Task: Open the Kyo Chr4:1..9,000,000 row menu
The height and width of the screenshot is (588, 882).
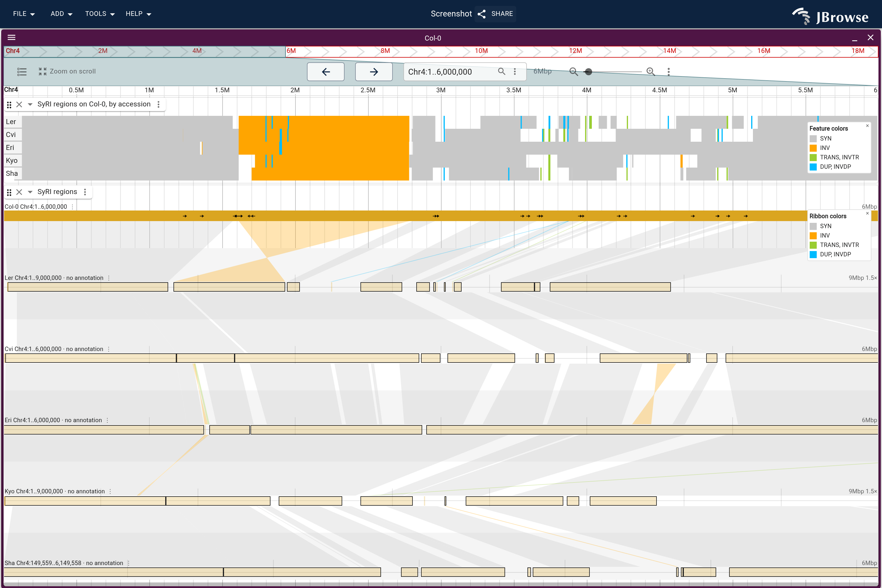Action: (110, 492)
